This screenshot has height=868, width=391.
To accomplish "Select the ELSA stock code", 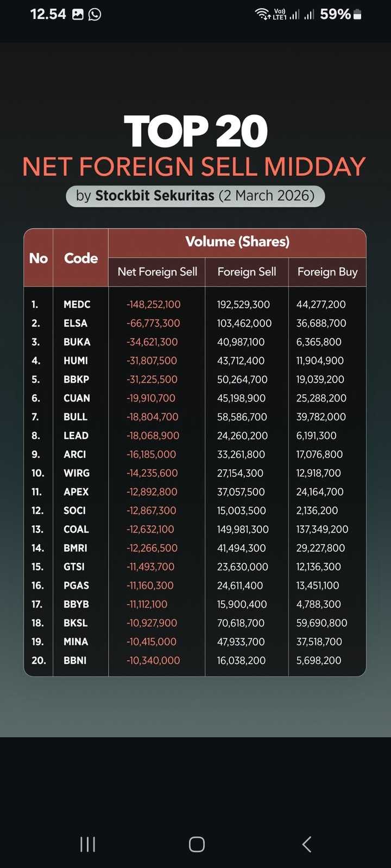I will (75, 323).
